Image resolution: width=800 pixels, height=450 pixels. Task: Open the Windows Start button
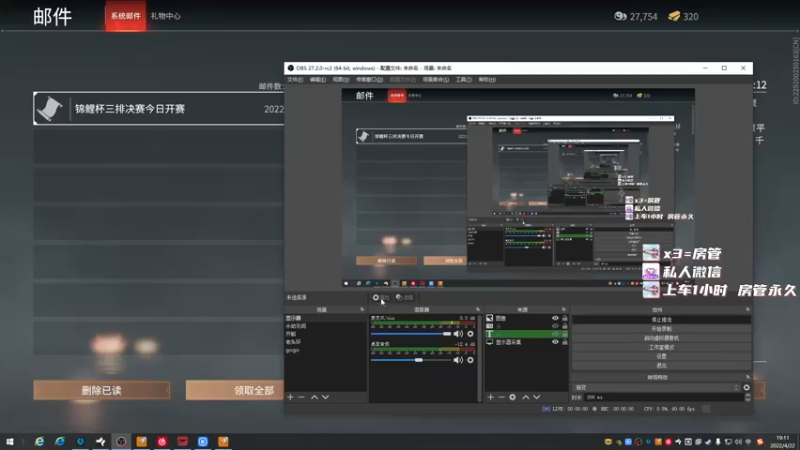coord(10,442)
